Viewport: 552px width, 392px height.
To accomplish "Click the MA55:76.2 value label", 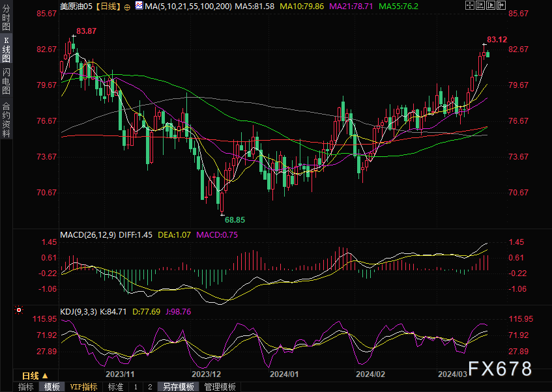I will [398, 7].
